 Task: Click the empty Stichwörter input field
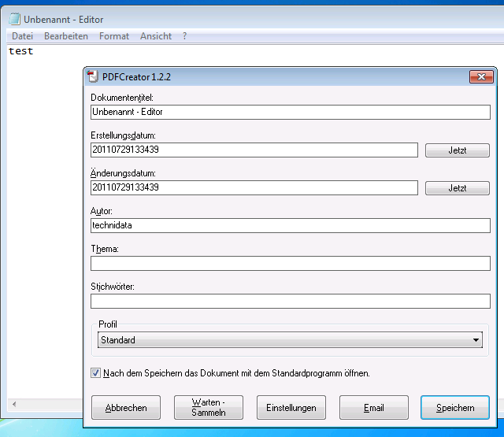coord(291,301)
